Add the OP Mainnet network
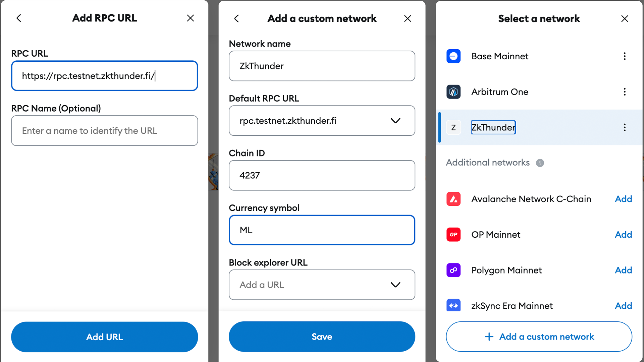Image resolution: width=644 pixels, height=362 pixels. (x=623, y=235)
